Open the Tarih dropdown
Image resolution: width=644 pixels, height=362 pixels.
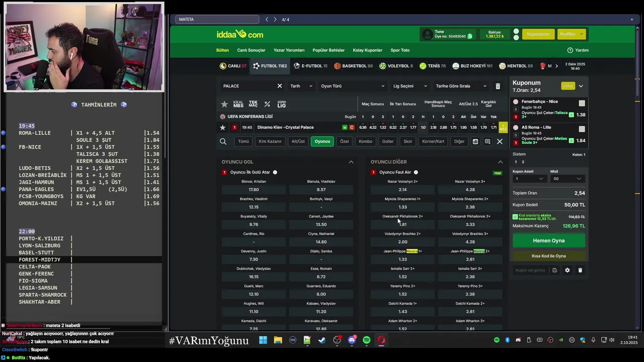(301, 86)
